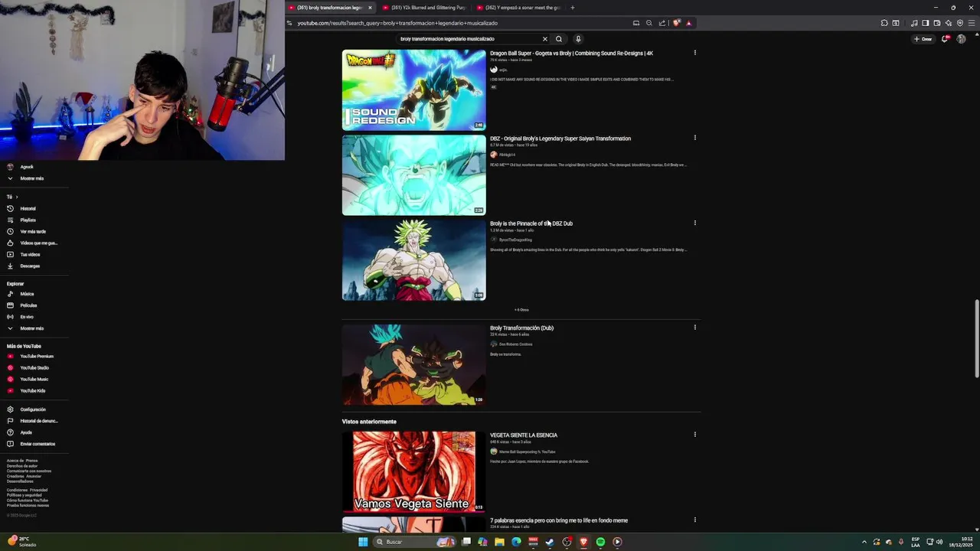Open options for DBZ Original Broly video
The height and width of the screenshot is (551, 980).
pos(695,138)
